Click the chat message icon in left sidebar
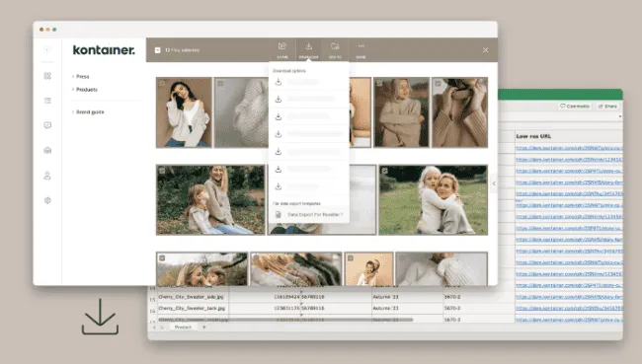The image size is (642, 364). (x=47, y=125)
